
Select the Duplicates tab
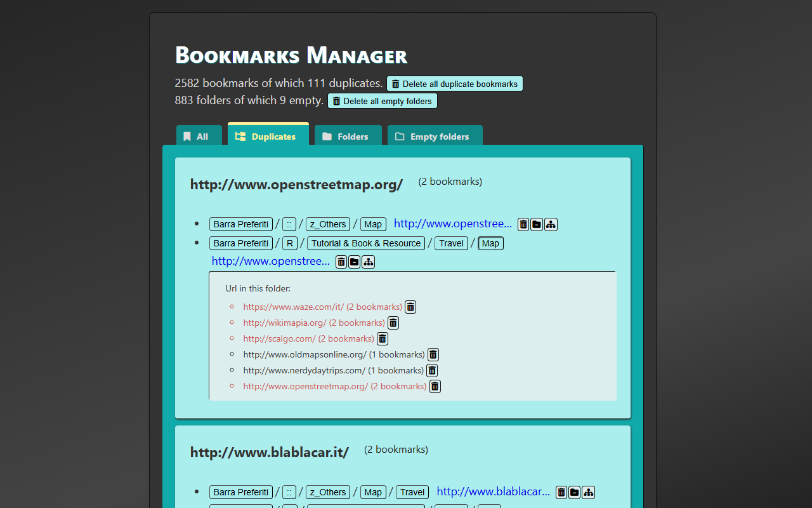tap(268, 135)
